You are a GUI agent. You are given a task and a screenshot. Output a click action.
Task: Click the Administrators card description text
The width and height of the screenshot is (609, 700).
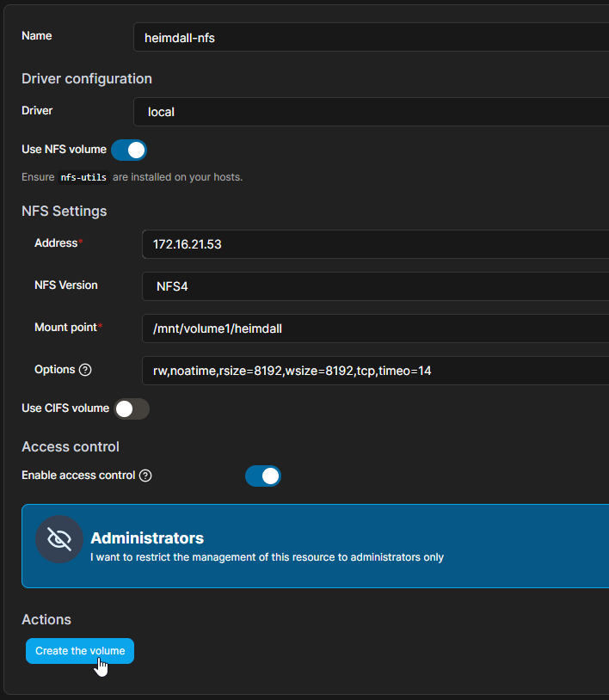(267, 556)
